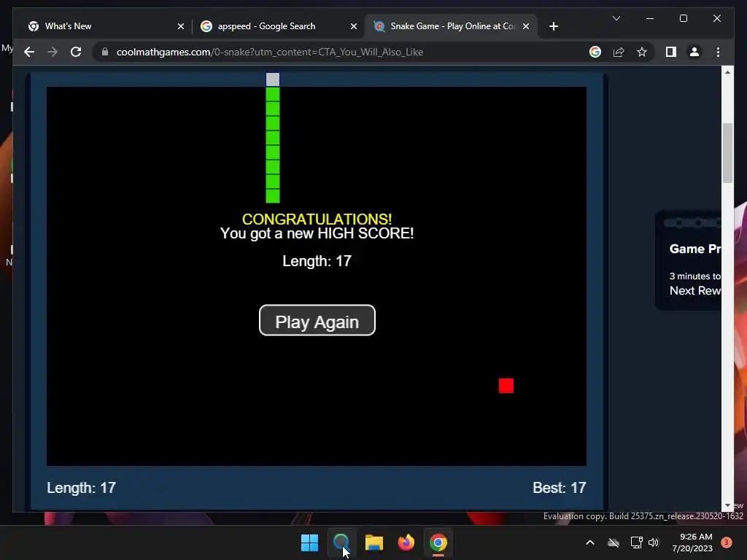Open a new browser tab
The width and height of the screenshot is (747, 560).
click(x=553, y=27)
